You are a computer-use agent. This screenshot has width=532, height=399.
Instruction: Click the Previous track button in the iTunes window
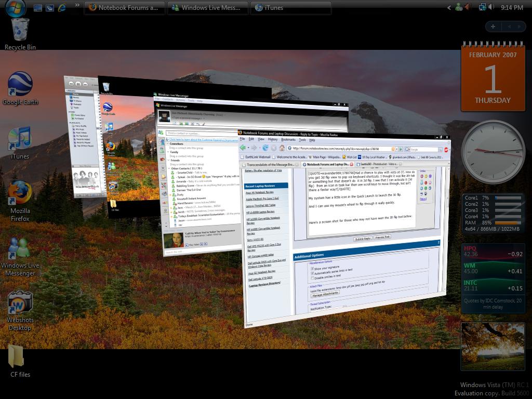(x=71, y=84)
